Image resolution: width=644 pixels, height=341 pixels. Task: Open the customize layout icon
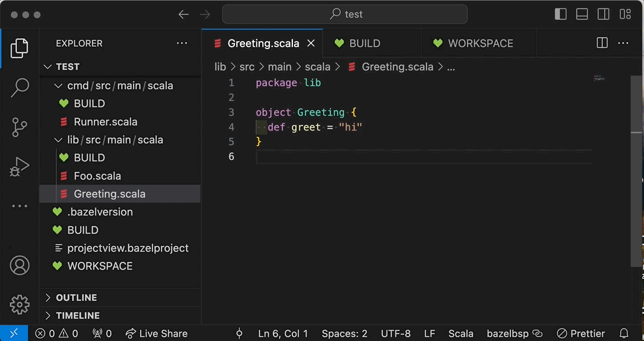[625, 14]
